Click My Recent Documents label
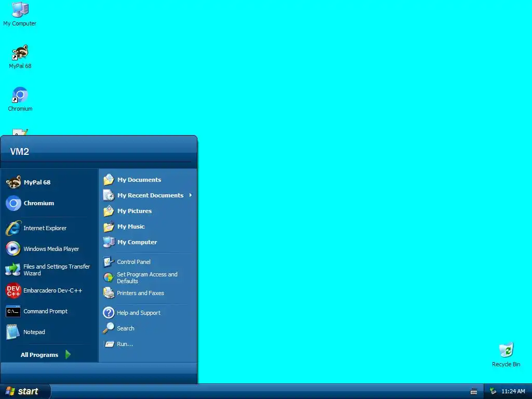 coord(150,195)
